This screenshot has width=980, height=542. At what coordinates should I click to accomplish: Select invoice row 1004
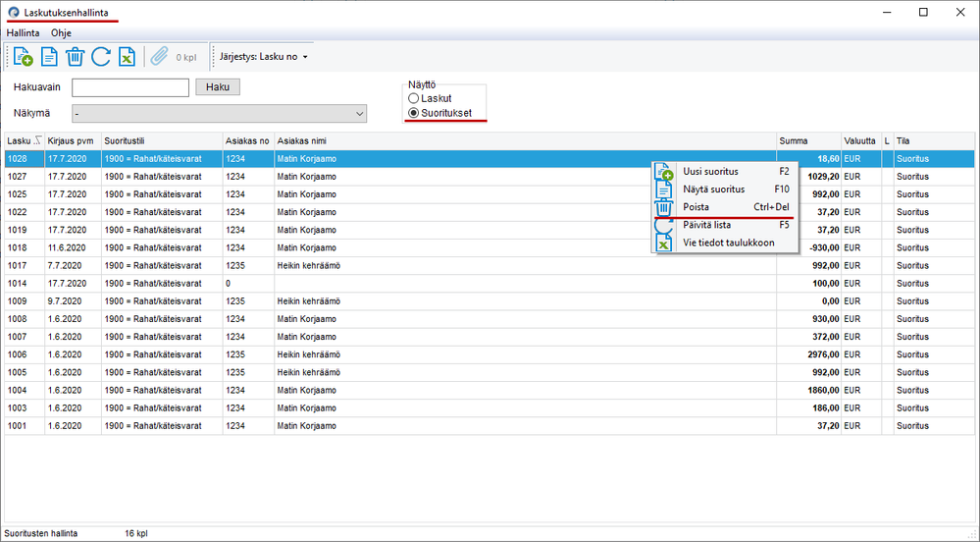click(490, 391)
